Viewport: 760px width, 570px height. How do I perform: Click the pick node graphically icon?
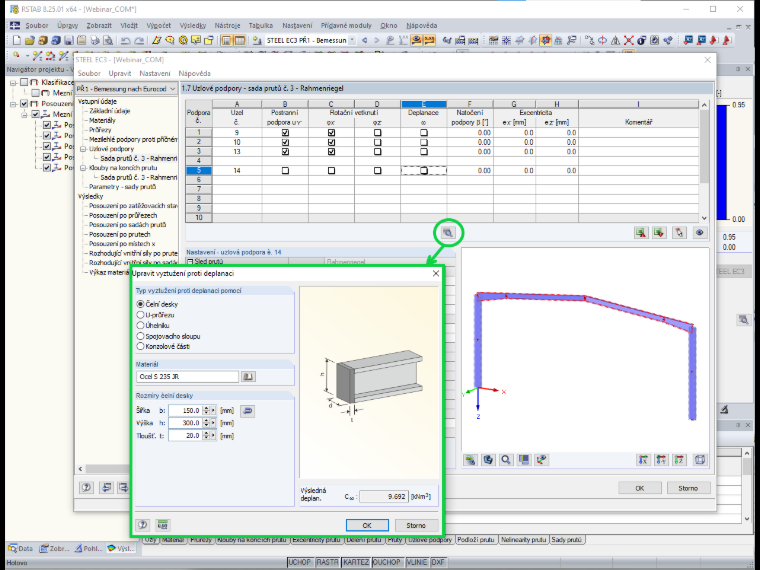point(679,233)
